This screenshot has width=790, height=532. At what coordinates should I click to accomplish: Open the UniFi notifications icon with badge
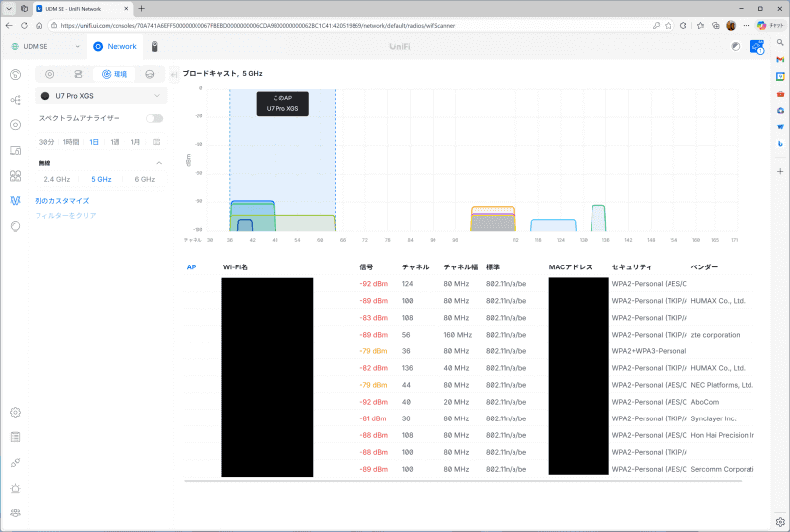pos(756,47)
